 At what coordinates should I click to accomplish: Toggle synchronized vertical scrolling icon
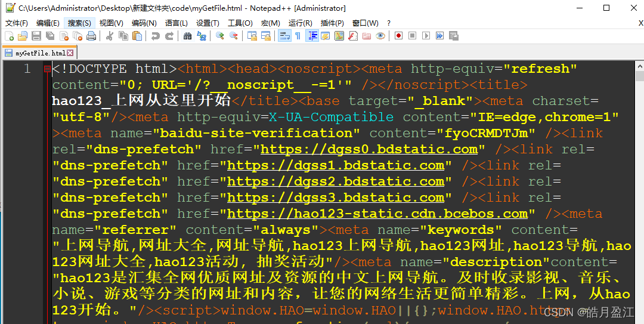pyautogui.click(x=252, y=36)
